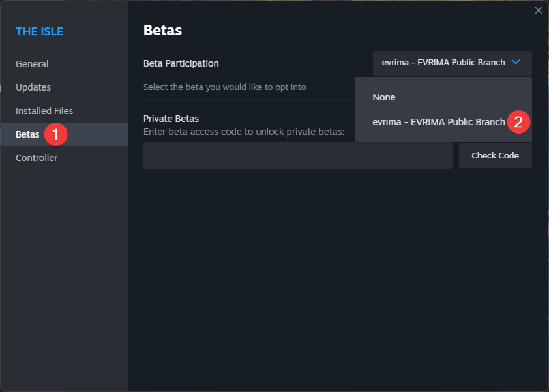Click the Private Betas label
Viewport: 549px width, 392px height.
[171, 119]
